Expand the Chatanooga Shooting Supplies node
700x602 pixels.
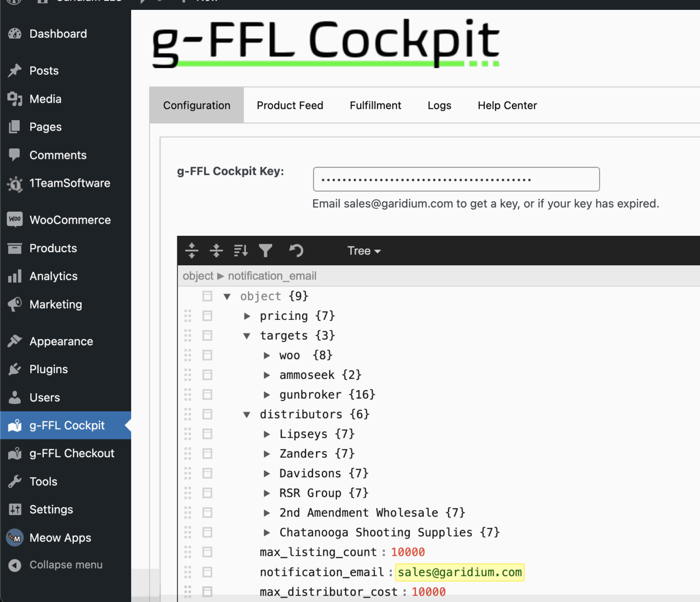(267, 532)
